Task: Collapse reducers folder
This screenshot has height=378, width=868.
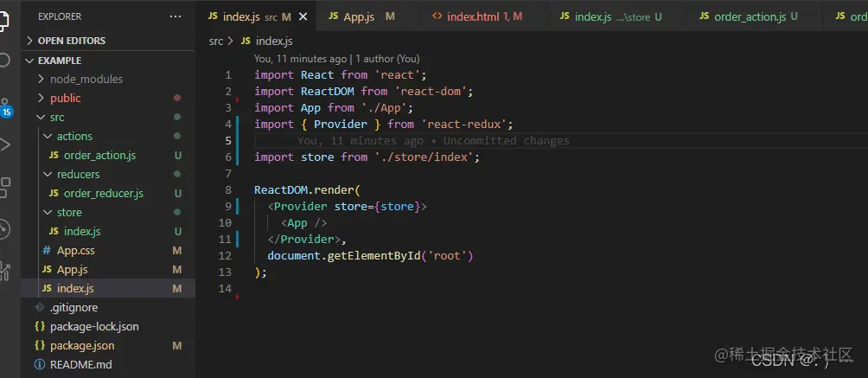Action: click(x=78, y=174)
